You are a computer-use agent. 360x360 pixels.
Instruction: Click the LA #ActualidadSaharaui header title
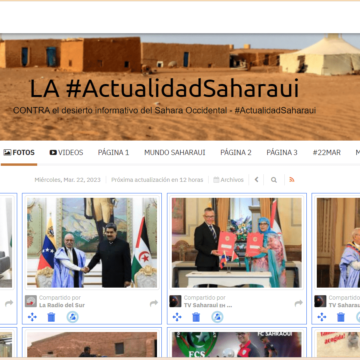[164, 89]
